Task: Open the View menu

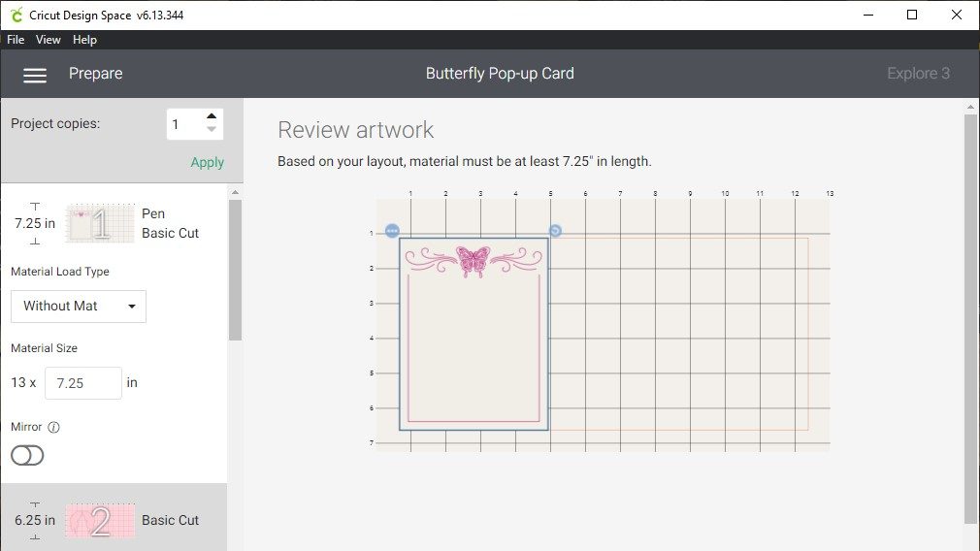Action: (x=49, y=40)
